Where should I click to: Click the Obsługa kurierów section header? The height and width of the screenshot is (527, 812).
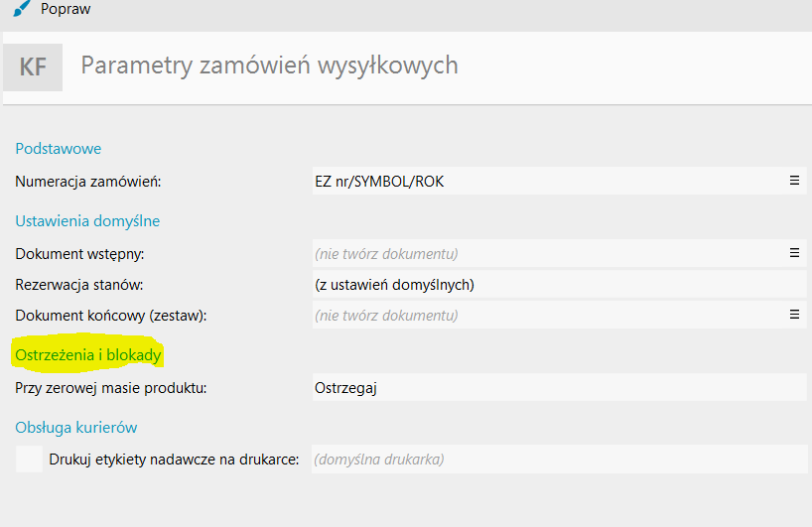(x=76, y=427)
